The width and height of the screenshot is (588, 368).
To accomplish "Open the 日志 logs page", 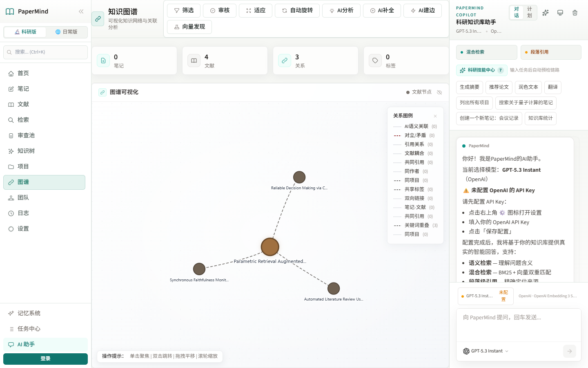I will click(x=44, y=213).
